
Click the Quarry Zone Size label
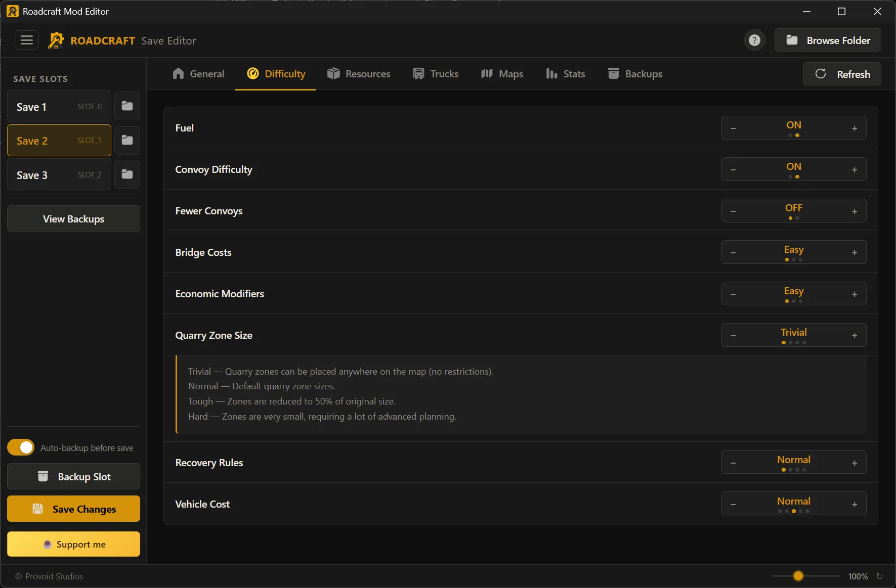tap(214, 335)
